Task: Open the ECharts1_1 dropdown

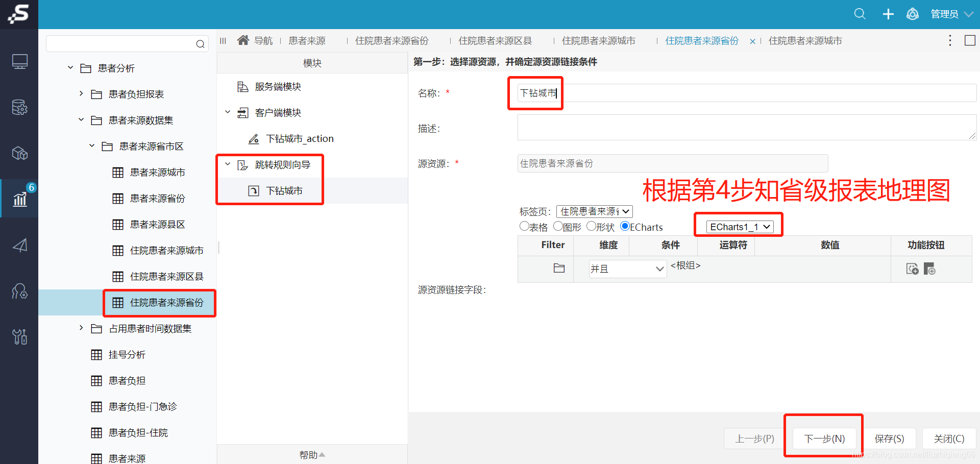Action: [740, 227]
